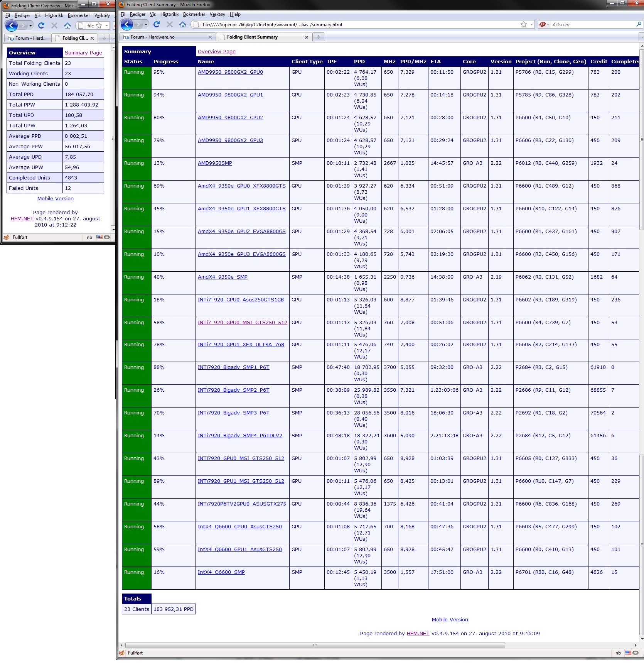Bookmark the summary page with the star icon

point(523,24)
